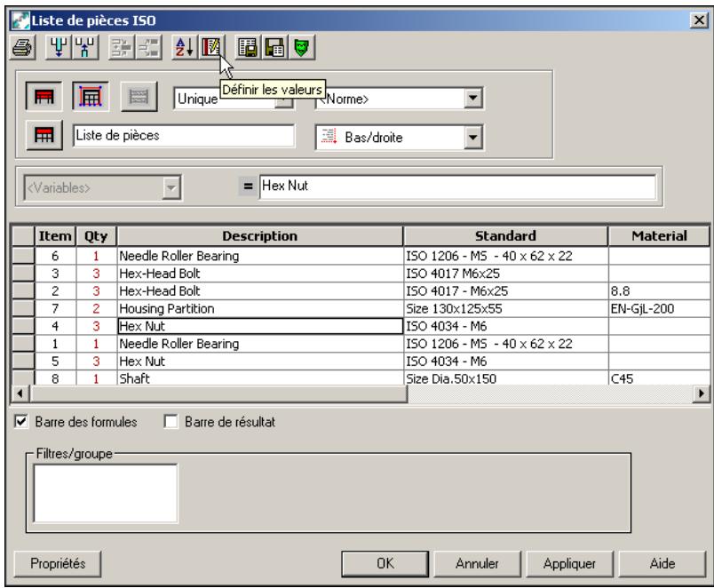Click the horizontal scrollbar thumb of the table

coord(218,393)
